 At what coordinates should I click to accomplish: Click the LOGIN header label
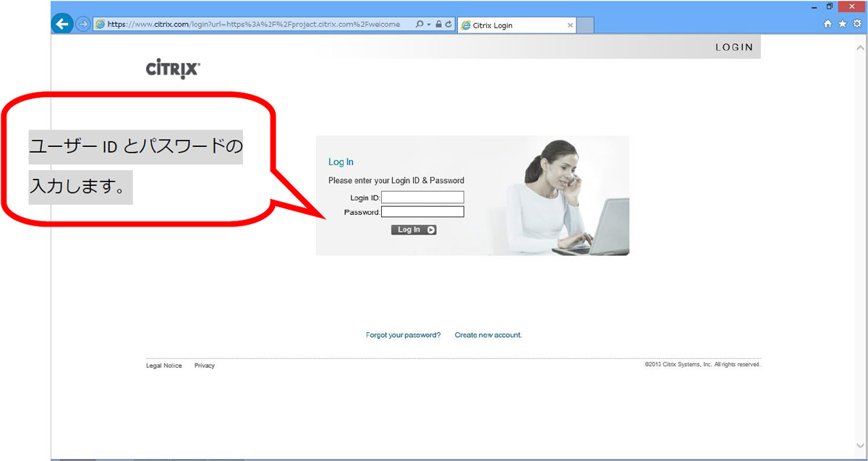[734, 47]
